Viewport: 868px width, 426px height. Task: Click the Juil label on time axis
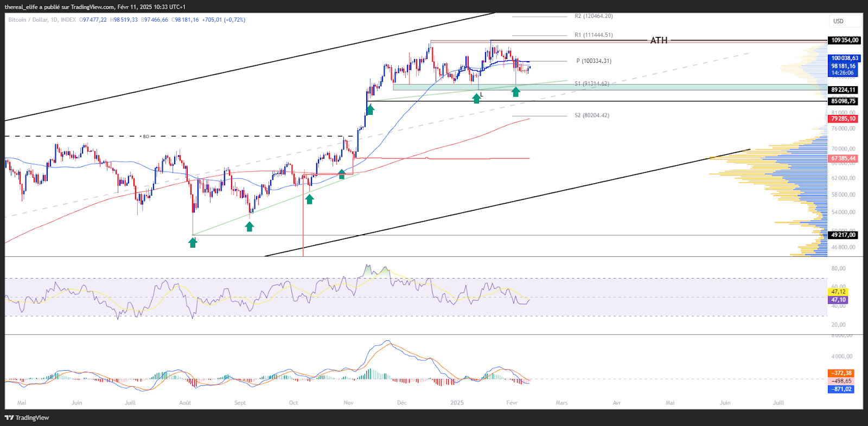point(778,403)
